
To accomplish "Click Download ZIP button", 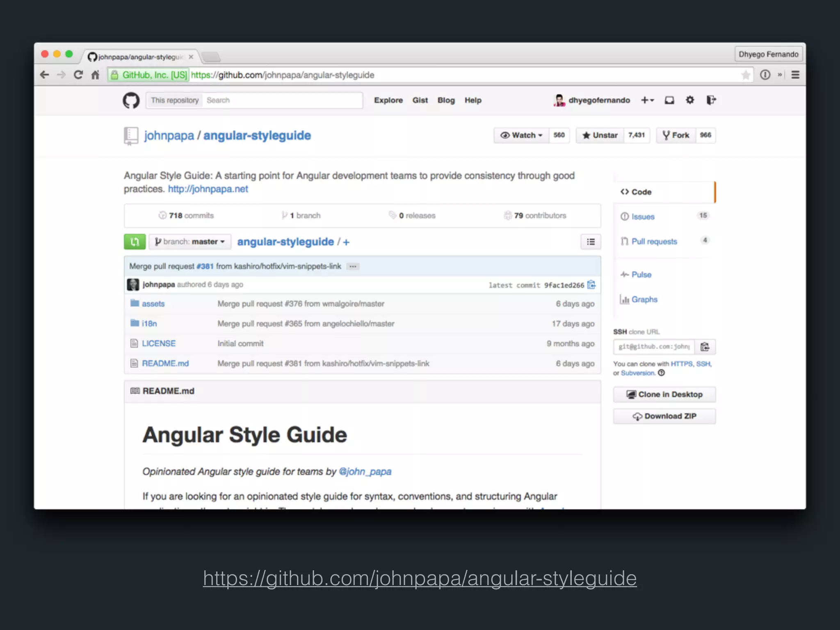I will pos(664,416).
